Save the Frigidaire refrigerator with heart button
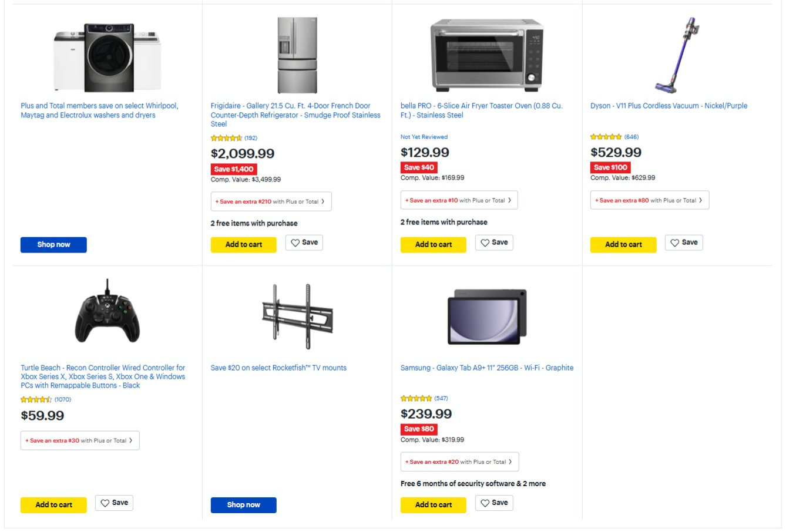This screenshot has width=786, height=532. click(x=304, y=243)
